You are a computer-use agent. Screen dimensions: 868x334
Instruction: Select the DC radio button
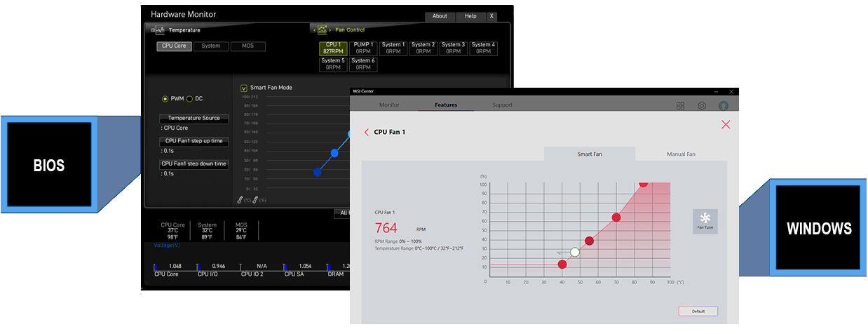point(189,99)
